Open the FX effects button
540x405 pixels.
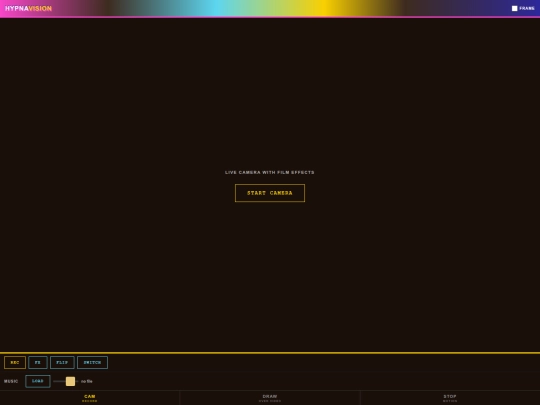click(38, 362)
